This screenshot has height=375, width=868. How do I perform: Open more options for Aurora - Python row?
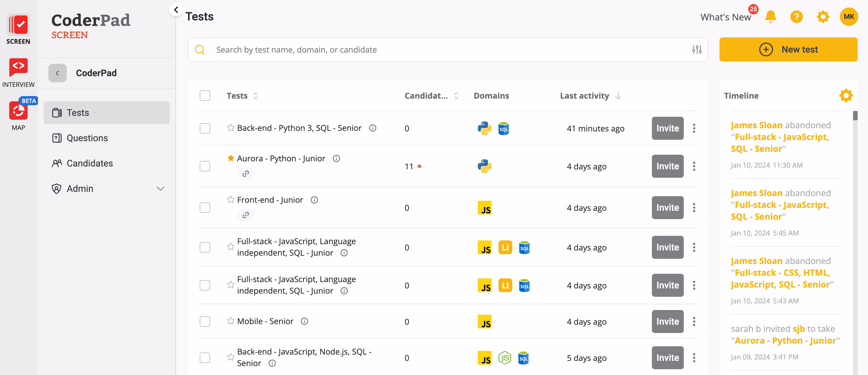(x=694, y=166)
